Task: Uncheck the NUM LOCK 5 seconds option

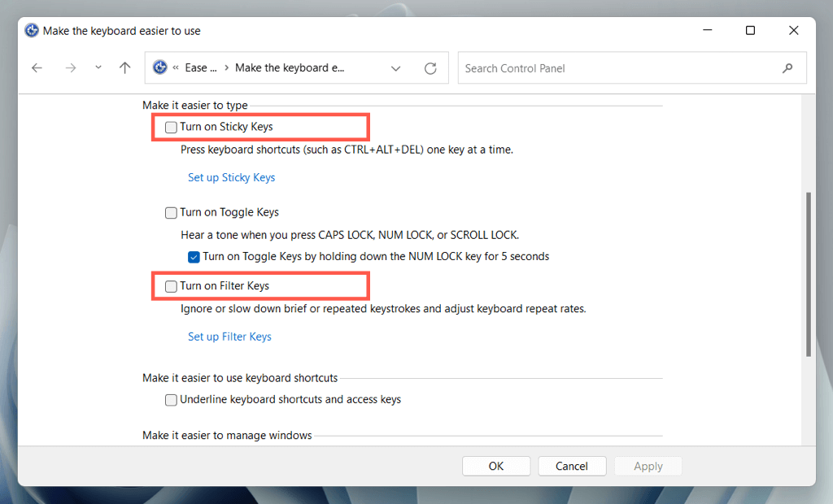Action: 194,257
